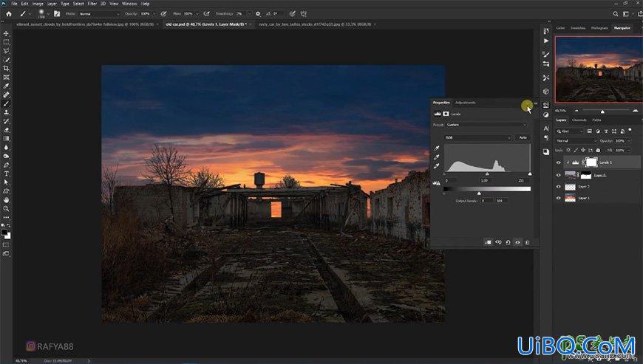Toggle the layer filter switch in Layers

click(x=630, y=131)
